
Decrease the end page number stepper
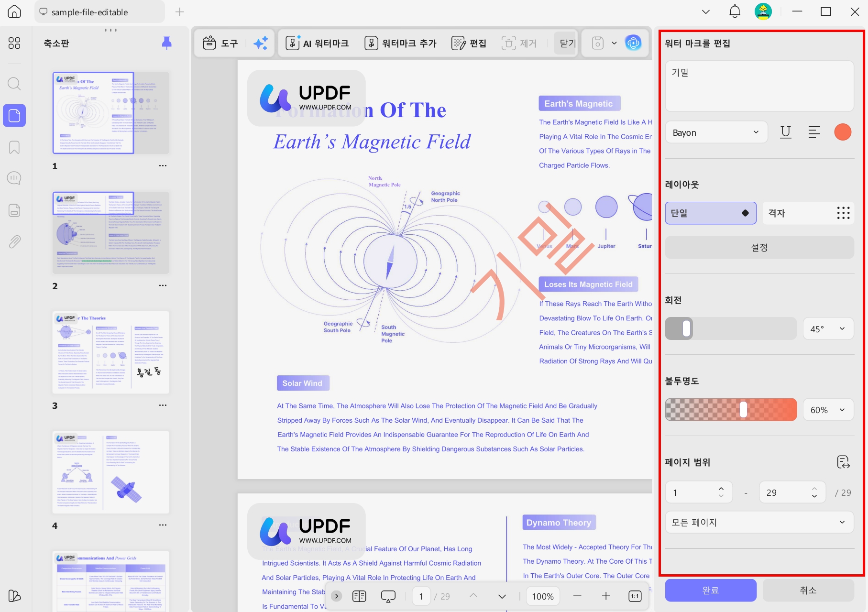(814, 497)
